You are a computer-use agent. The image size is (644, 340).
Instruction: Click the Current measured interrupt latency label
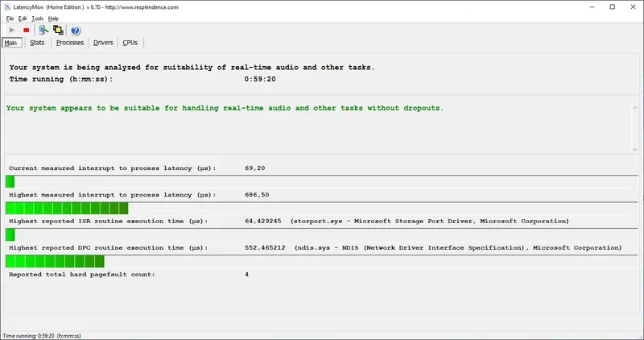(x=112, y=168)
